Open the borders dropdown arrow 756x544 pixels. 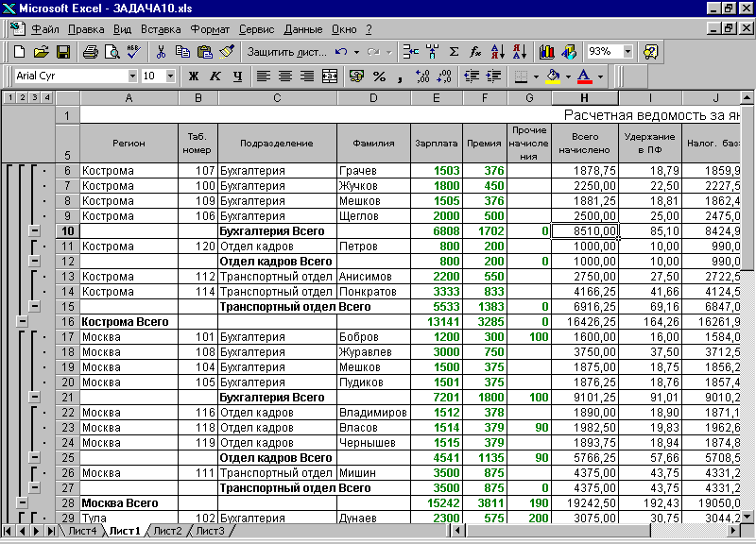coord(536,76)
